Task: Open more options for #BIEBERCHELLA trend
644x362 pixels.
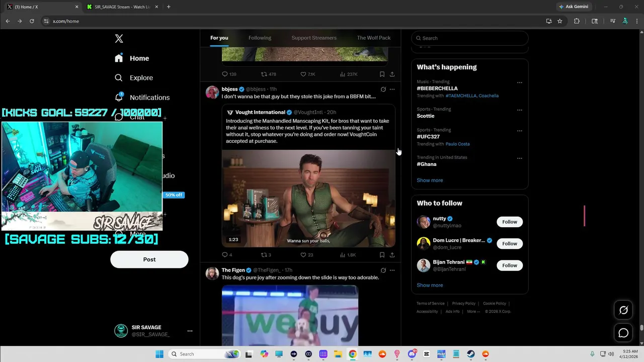Action: [520, 82]
